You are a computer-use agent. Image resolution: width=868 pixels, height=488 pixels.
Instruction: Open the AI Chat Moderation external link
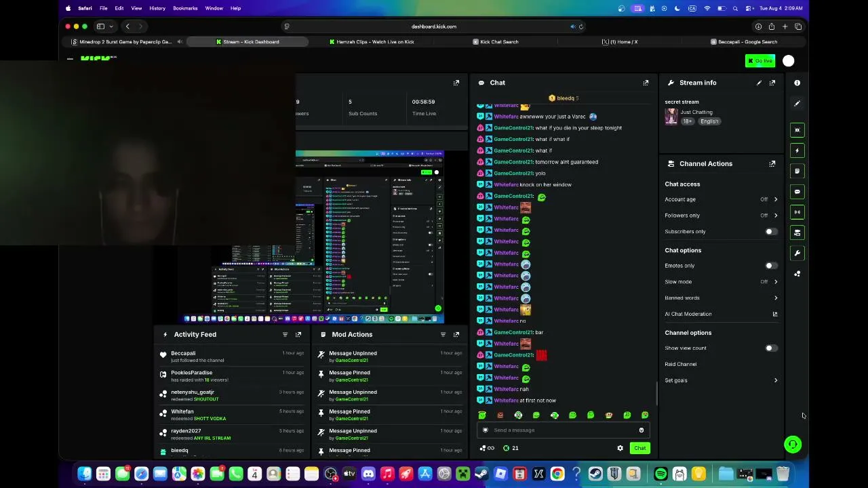tap(775, 314)
